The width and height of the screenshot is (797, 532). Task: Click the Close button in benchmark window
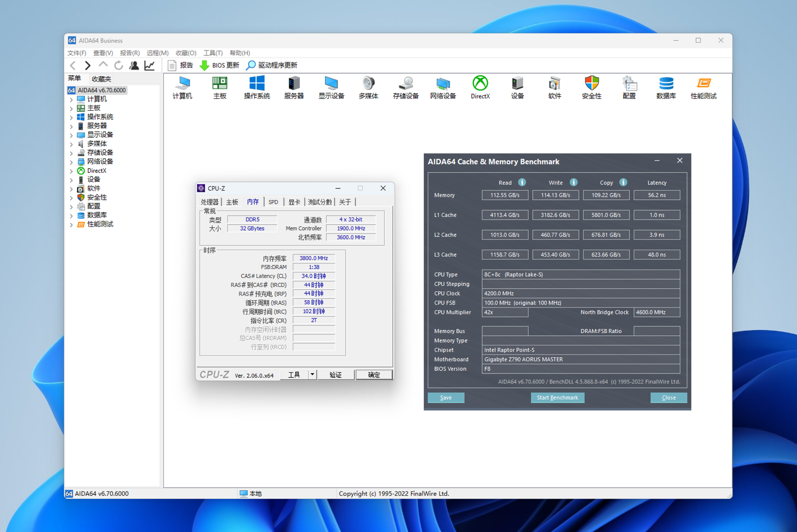668,397
